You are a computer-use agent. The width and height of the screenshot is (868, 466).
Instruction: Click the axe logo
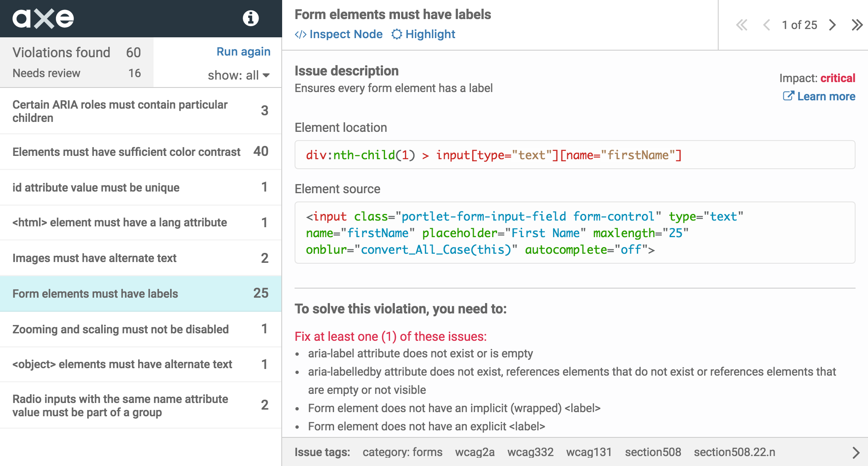pos(43,18)
